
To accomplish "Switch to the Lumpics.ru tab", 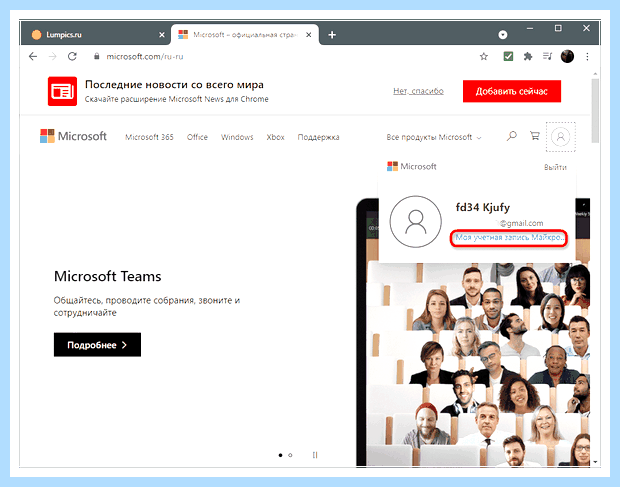I will tap(96, 35).
